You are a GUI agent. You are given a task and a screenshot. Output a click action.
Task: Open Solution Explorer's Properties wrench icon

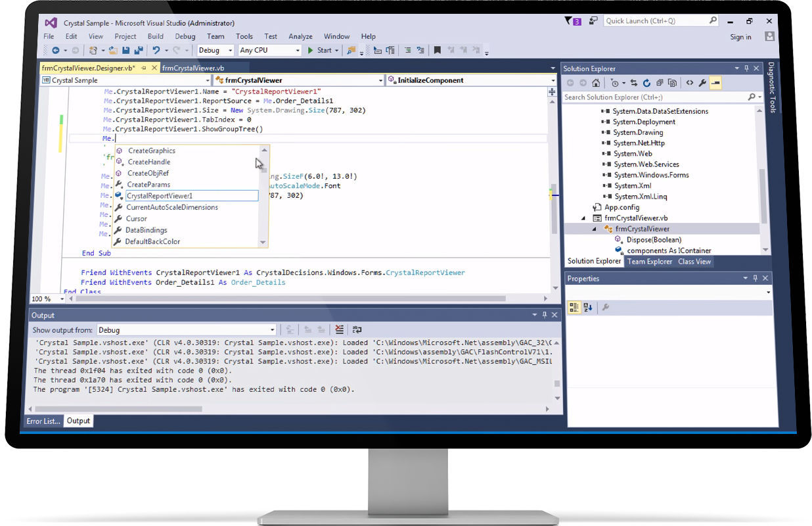coord(702,82)
